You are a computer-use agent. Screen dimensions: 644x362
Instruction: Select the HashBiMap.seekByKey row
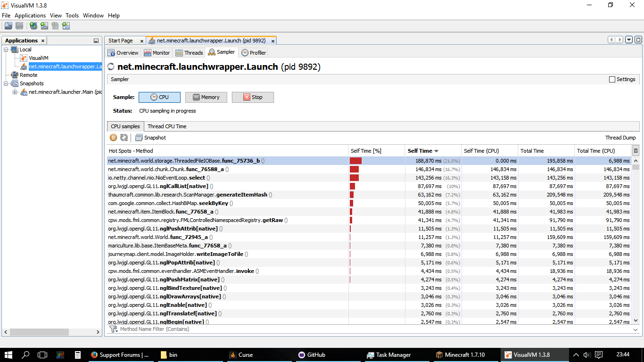tap(369, 203)
